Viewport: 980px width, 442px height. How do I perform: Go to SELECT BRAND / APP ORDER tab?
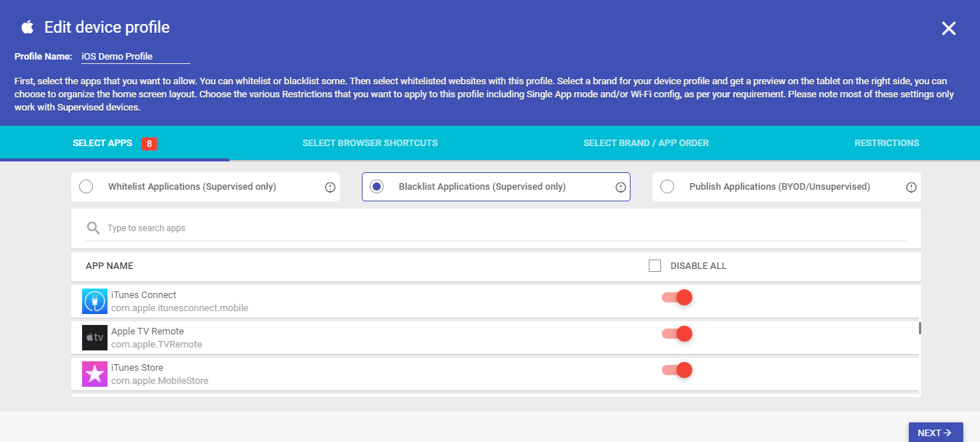[x=646, y=142]
